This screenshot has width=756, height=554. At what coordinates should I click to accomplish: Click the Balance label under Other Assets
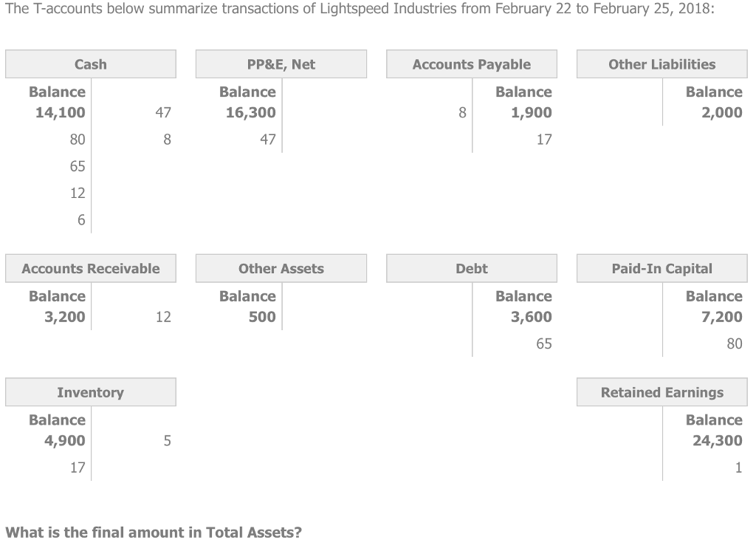pyautogui.click(x=248, y=296)
